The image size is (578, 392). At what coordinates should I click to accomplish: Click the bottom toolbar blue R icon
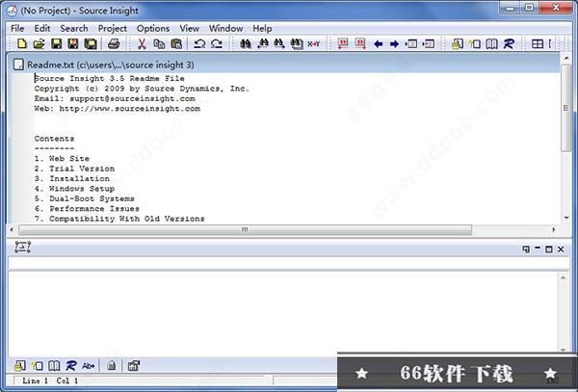(71, 365)
